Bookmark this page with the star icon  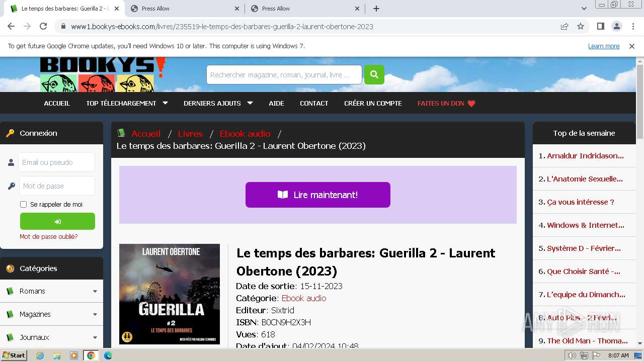(x=581, y=26)
